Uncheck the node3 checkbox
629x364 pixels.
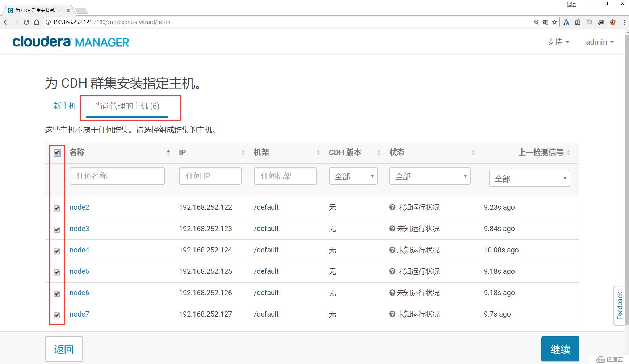click(x=57, y=230)
